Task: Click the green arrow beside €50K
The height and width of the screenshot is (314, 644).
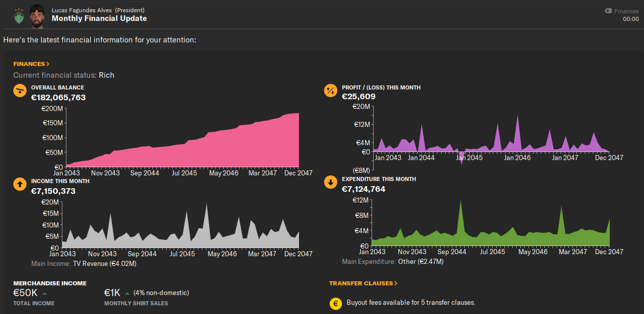Action: click(44, 294)
